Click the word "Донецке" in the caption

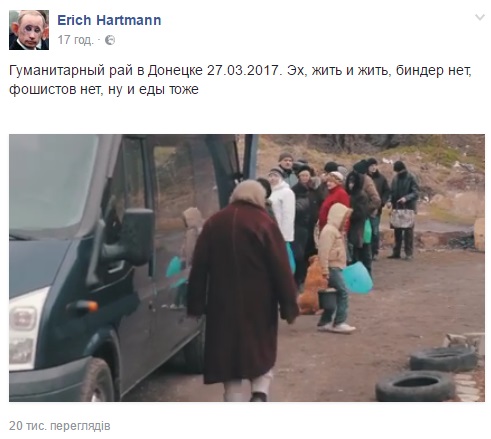point(175,71)
